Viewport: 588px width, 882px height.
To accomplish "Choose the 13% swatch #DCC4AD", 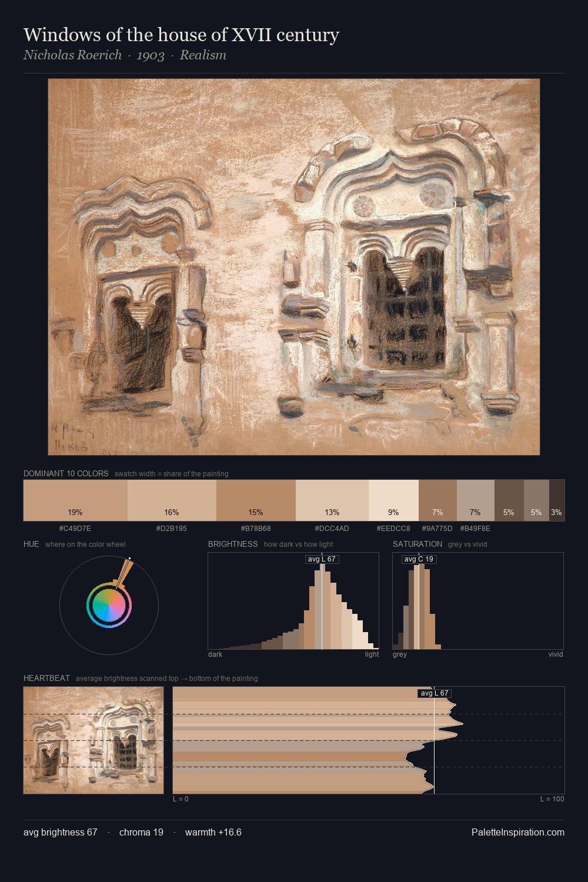I will (x=332, y=500).
